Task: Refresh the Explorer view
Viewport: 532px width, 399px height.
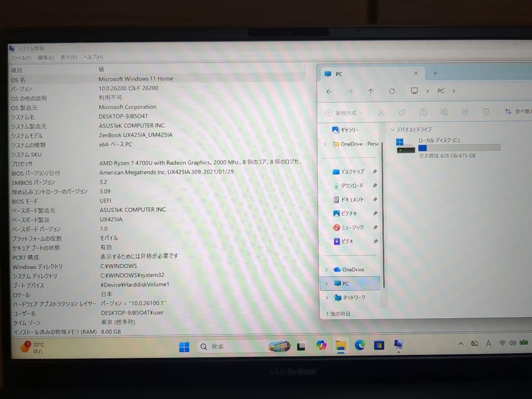Action: click(392, 91)
